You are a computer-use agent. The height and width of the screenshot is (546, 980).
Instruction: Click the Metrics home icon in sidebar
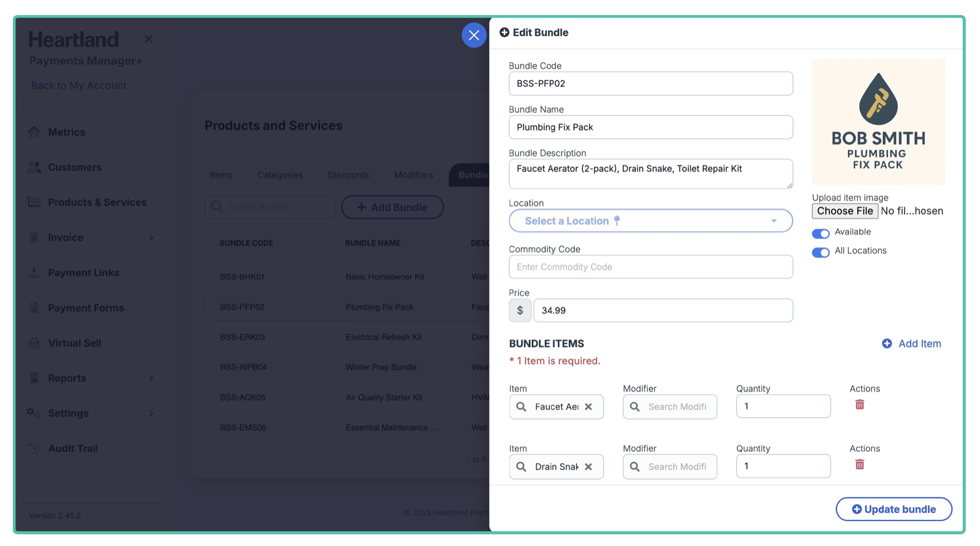[34, 132]
